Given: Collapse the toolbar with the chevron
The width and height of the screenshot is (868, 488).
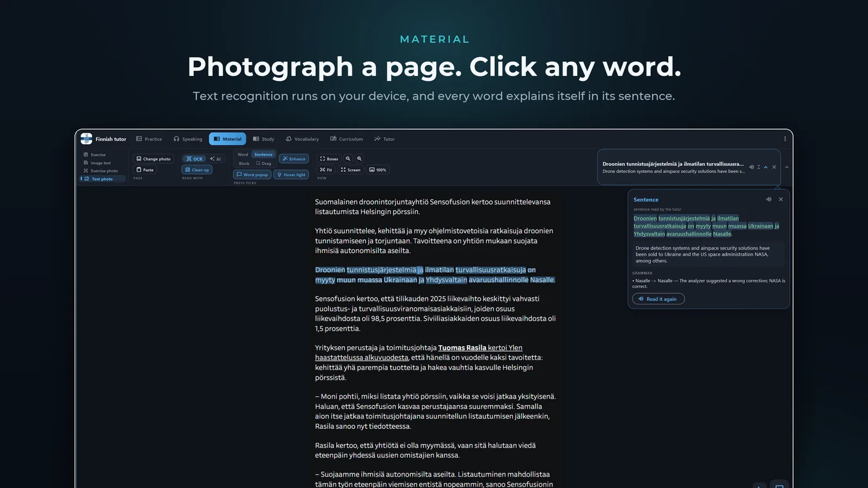Looking at the screenshot, I should [x=787, y=167].
